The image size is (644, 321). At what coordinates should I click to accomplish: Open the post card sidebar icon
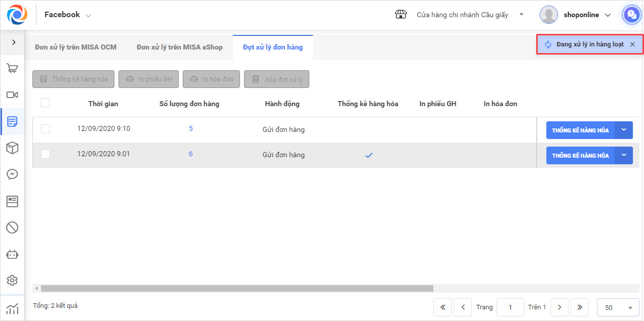[x=12, y=201]
